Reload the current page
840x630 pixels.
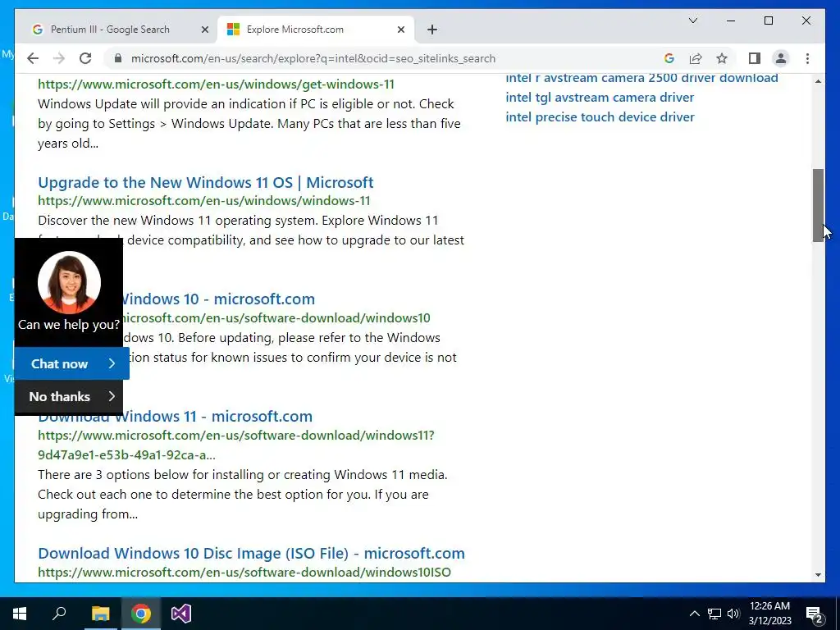tap(85, 58)
